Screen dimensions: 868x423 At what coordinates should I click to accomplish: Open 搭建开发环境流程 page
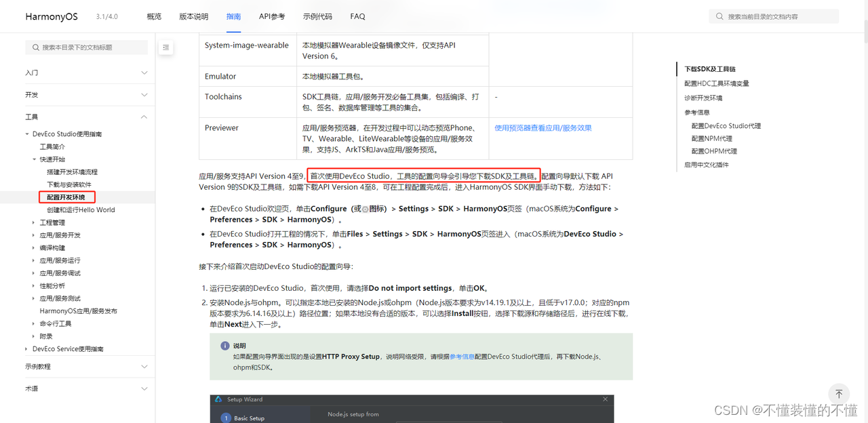[72, 172]
